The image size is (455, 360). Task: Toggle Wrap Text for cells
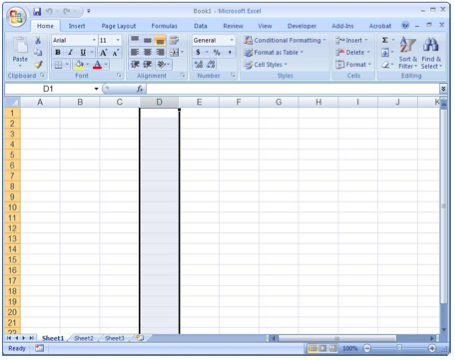(x=174, y=40)
